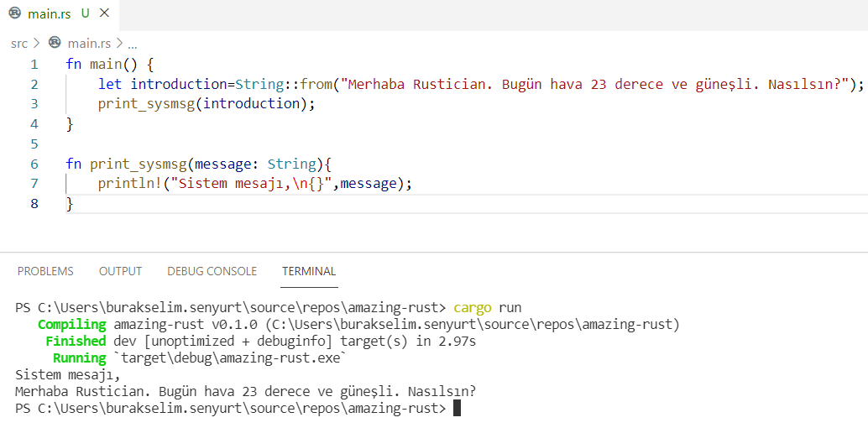
Task: Click the untracked 'U' badge on the tab
Action: pyautogui.click(x=85, y=14)
